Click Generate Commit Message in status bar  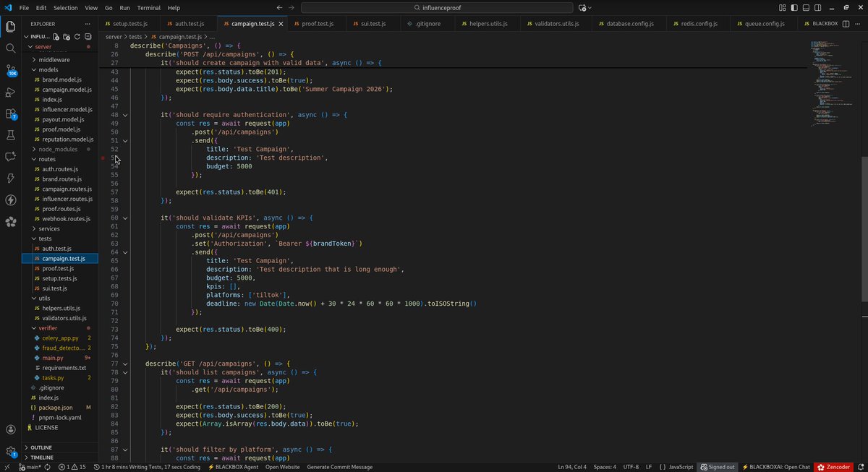pos(340,467)
